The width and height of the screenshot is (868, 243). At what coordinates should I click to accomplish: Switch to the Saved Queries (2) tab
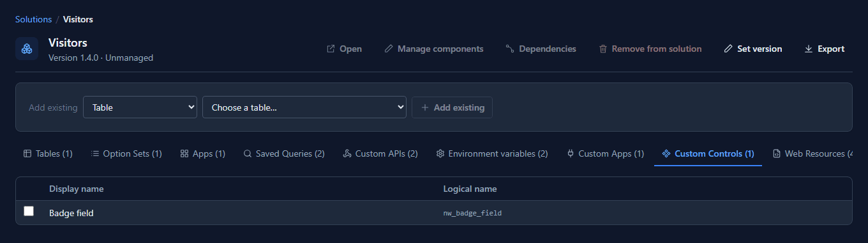(284, 153)
